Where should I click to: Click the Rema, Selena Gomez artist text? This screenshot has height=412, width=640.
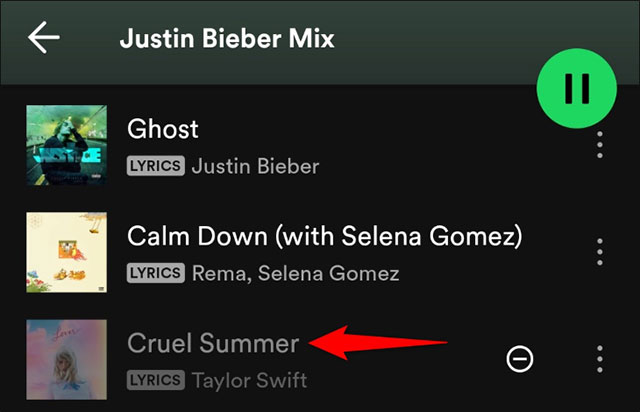tap(295, 273)
